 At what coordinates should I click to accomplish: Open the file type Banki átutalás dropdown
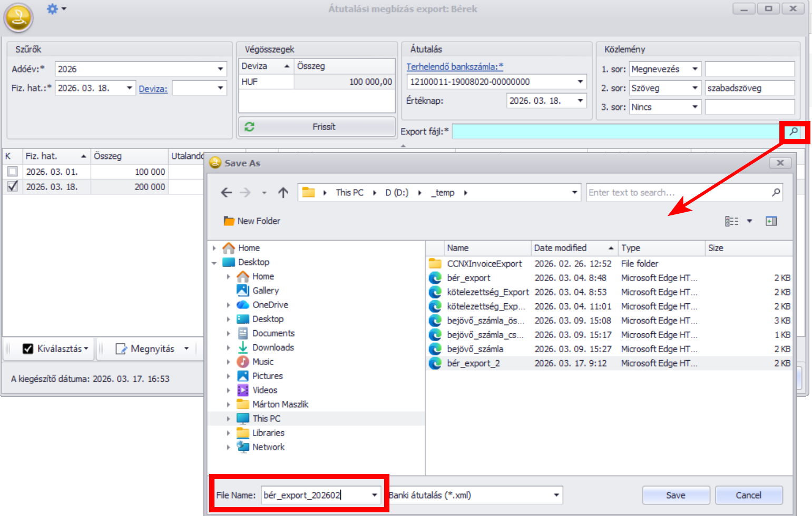click(x=556, y=495)
